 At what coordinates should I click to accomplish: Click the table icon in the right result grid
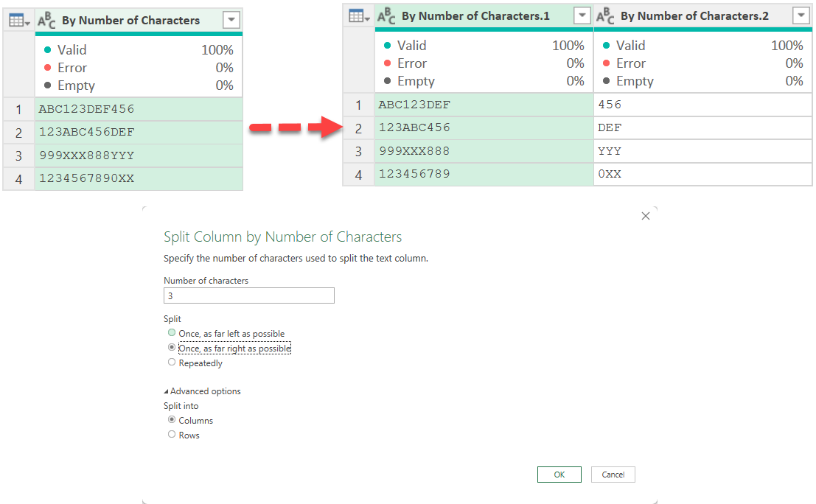point(358,16)
